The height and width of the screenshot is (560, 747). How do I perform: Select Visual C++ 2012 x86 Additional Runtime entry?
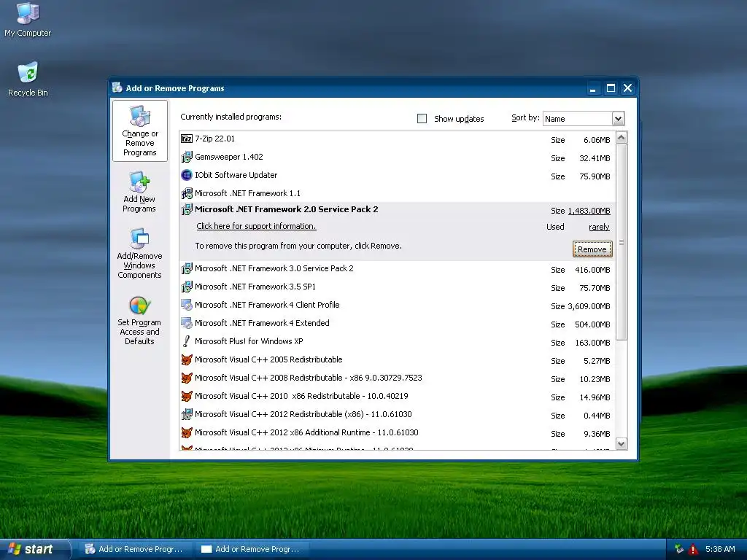tap(398, 433)
